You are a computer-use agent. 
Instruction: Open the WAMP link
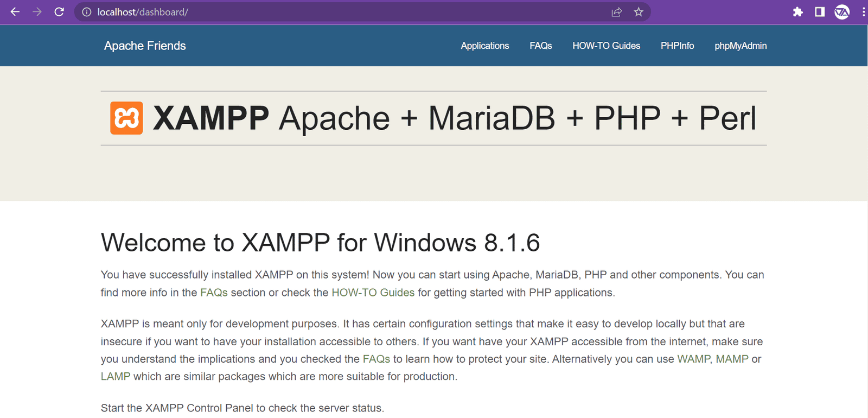tap(694, 359)
